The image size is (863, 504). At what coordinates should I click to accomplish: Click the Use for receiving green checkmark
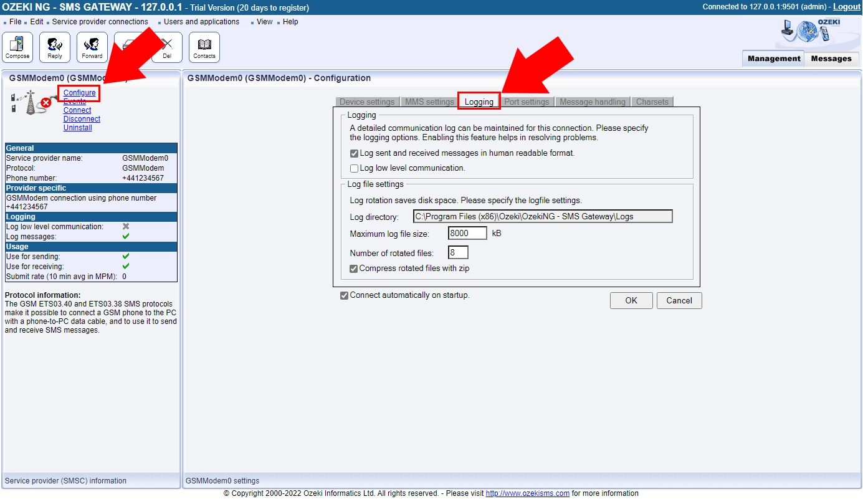coord(126,267)
